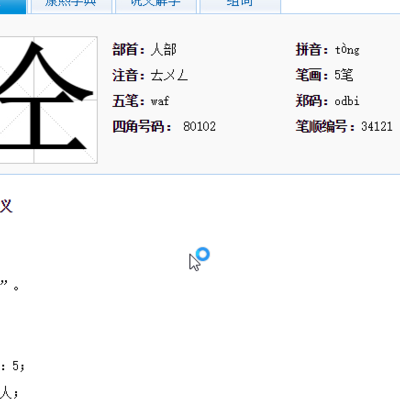Image resolution: width=400 pixels, height=400 pixels.
Task: Click the stroke count 5笔
Action: point(344,75)
